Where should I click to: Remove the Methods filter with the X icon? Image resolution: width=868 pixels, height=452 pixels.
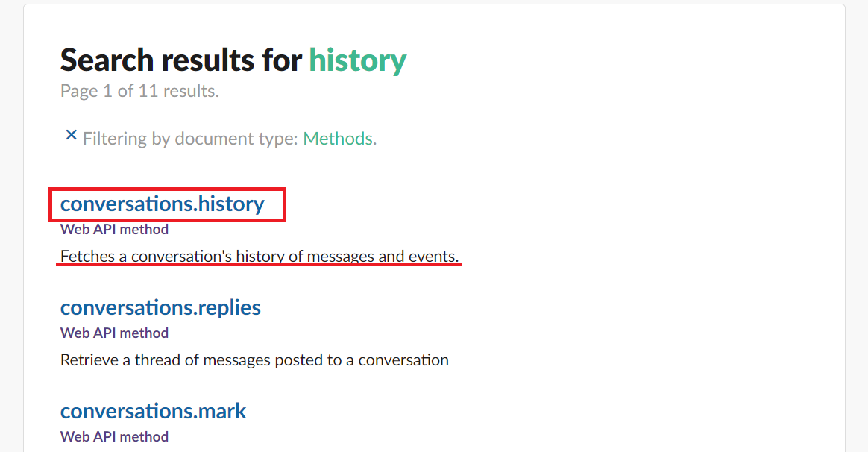71,135
